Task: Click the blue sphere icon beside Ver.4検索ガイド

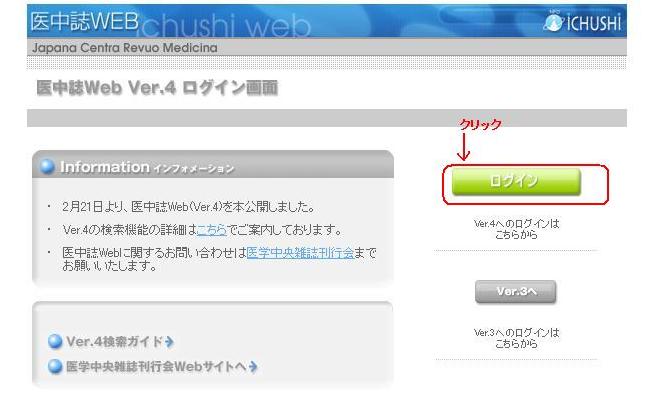Action: (55, 341)
